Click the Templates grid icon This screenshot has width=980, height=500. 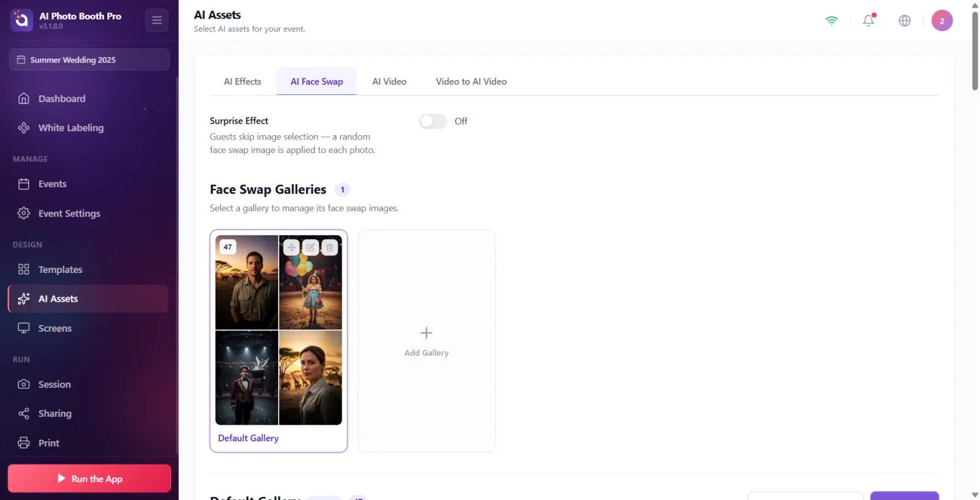(x=24, y=270)
